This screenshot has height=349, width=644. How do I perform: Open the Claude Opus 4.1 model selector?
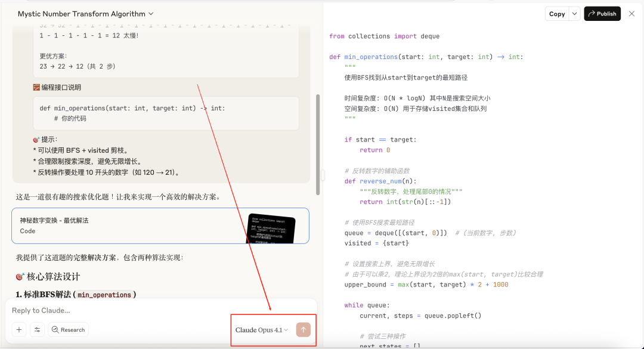[262, 330]
